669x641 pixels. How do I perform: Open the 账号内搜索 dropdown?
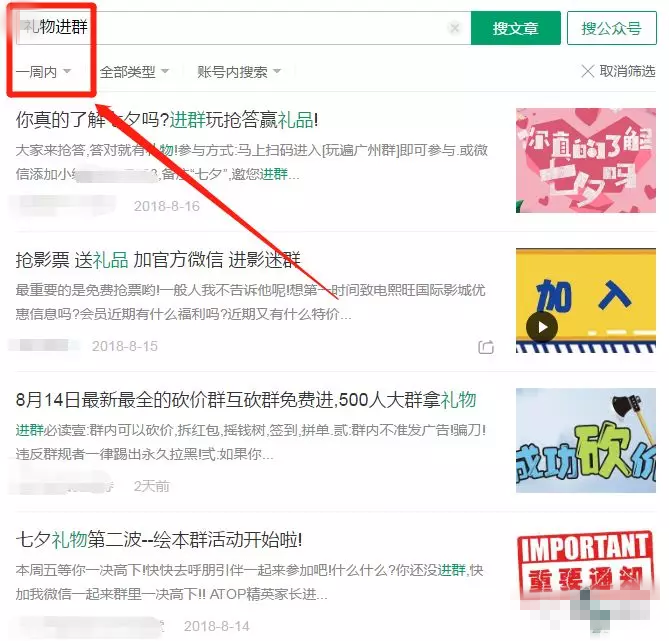click(239, 72)
